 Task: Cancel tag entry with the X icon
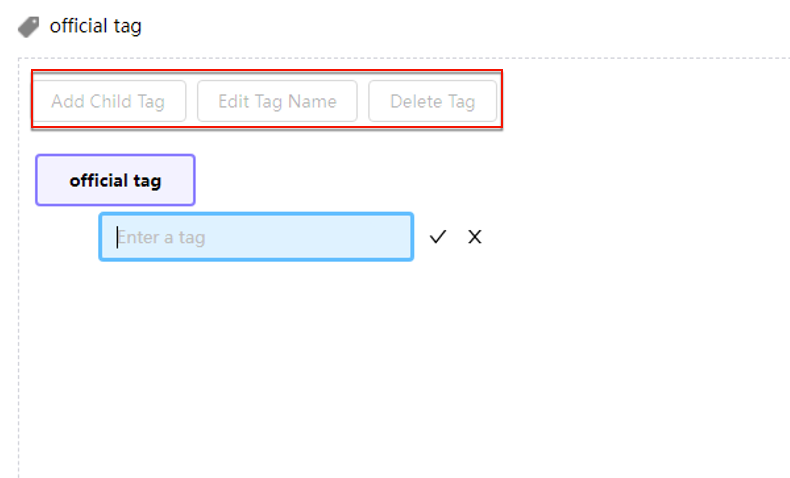[475, 237]
